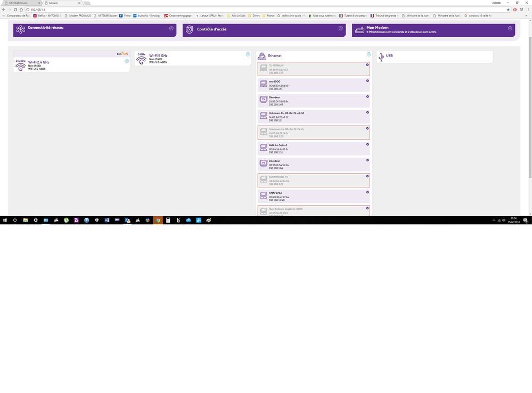Screen dimensions: 532x393
Task: Open Word from taskbar
Action: [107, 220]
